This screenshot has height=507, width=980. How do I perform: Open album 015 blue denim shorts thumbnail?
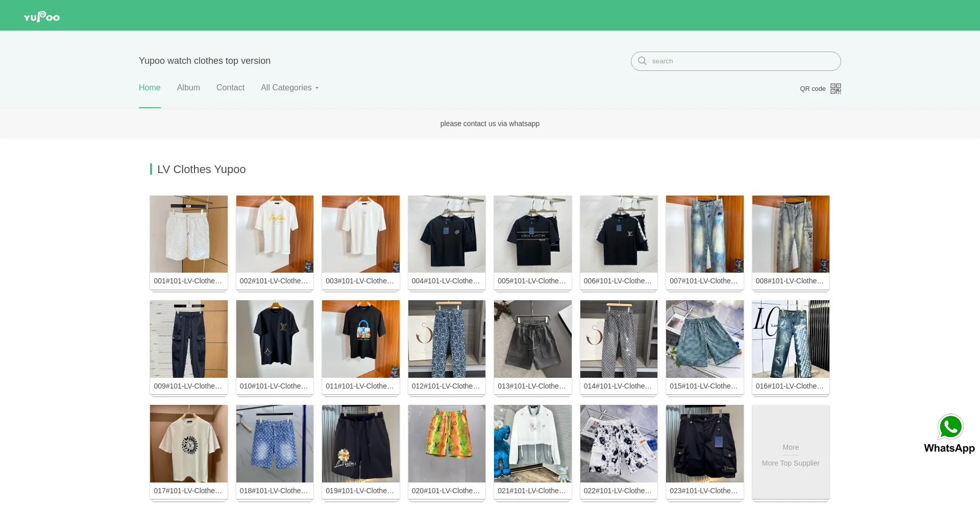(705, 339)
